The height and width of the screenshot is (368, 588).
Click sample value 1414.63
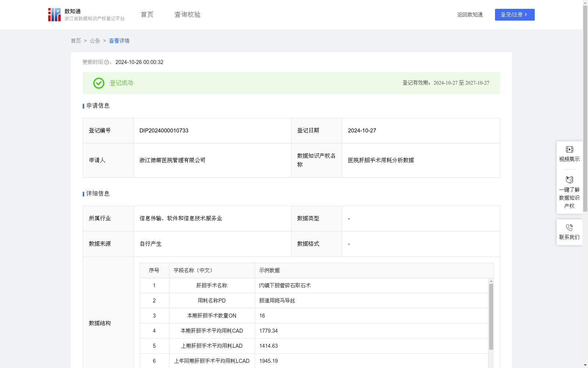(x=269, y=346)
